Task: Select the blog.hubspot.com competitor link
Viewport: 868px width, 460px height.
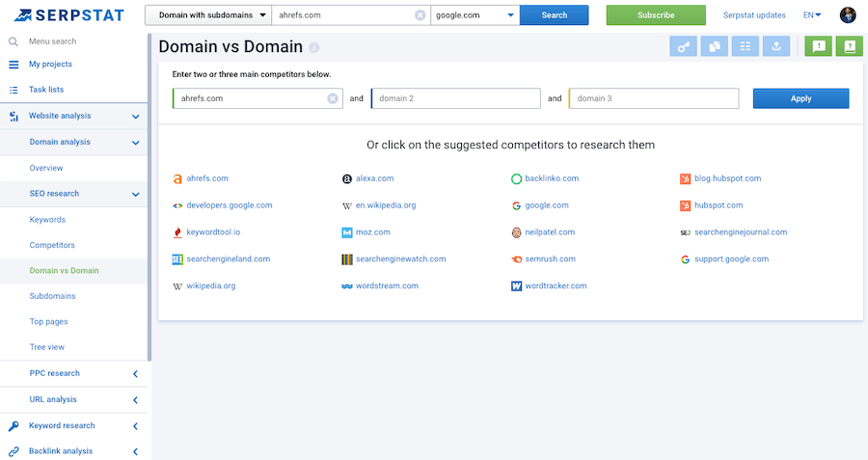Action: point(727,178)
